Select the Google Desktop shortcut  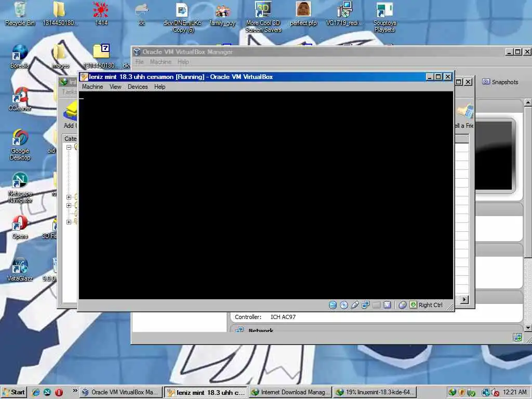20,145
